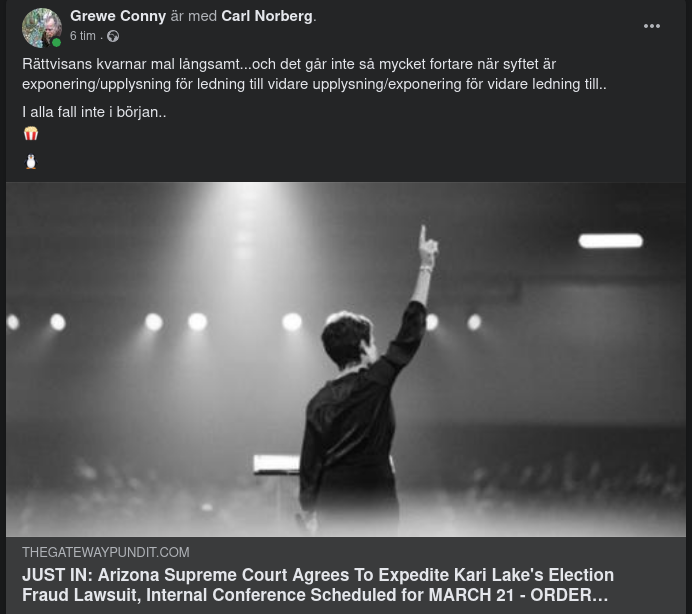Click the lectern in the preview photo
692x614 pixels.
click(277, 464)
